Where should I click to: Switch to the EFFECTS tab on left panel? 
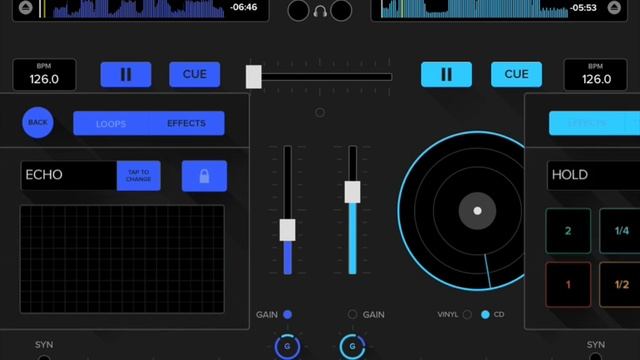click(x=187, y=123)
